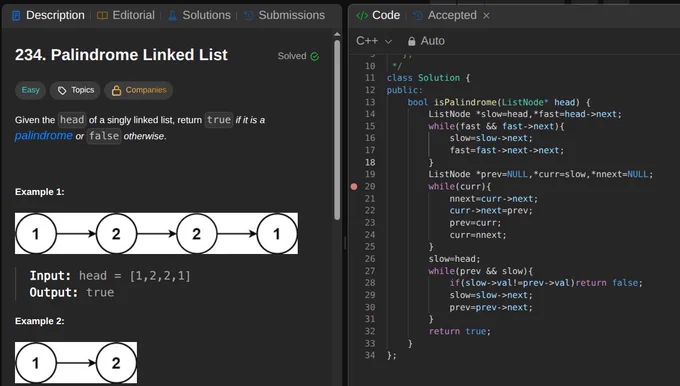680x386 pixels.
Task: Open the Topics tag button
Action: (x=75, y=90)
